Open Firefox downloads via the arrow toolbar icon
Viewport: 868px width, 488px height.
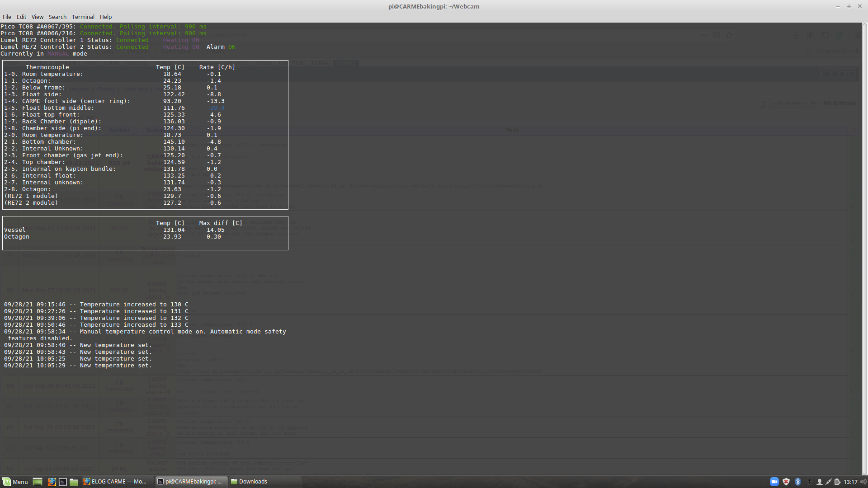pos(796,35)
